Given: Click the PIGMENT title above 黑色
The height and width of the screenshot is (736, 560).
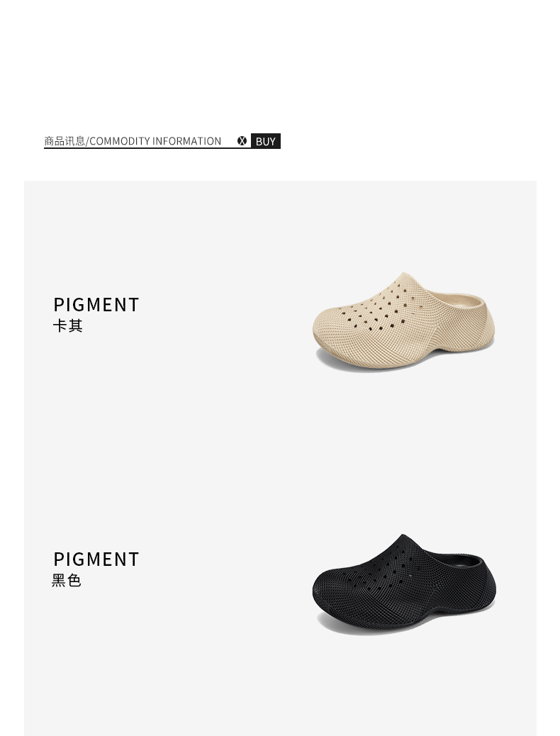Looking at the screenshot, I should click(x=96, y=559).
